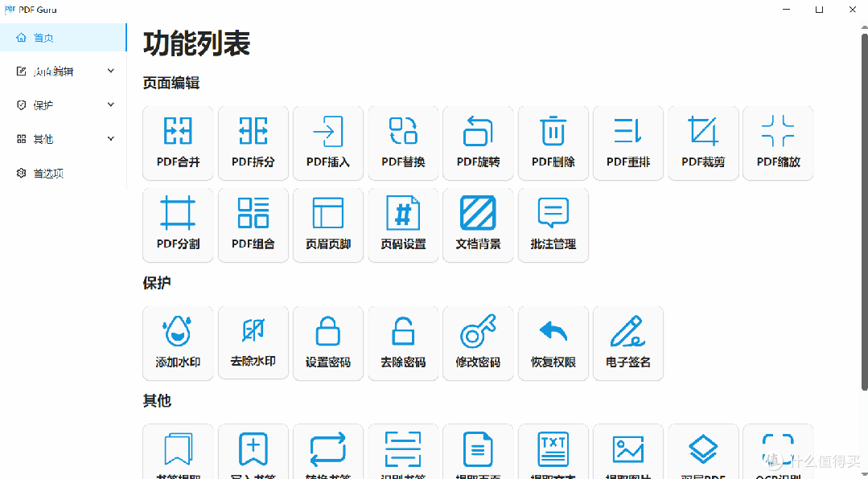Open the PDF重排 (reorder) tool
868x479 pixels.
pyautogui.click(x=627, y=143)
